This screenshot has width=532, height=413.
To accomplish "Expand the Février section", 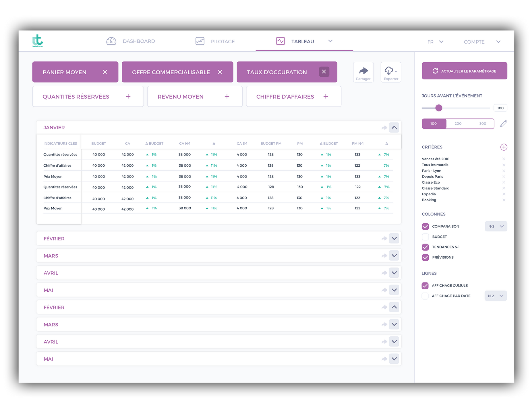I will point(394,238).
